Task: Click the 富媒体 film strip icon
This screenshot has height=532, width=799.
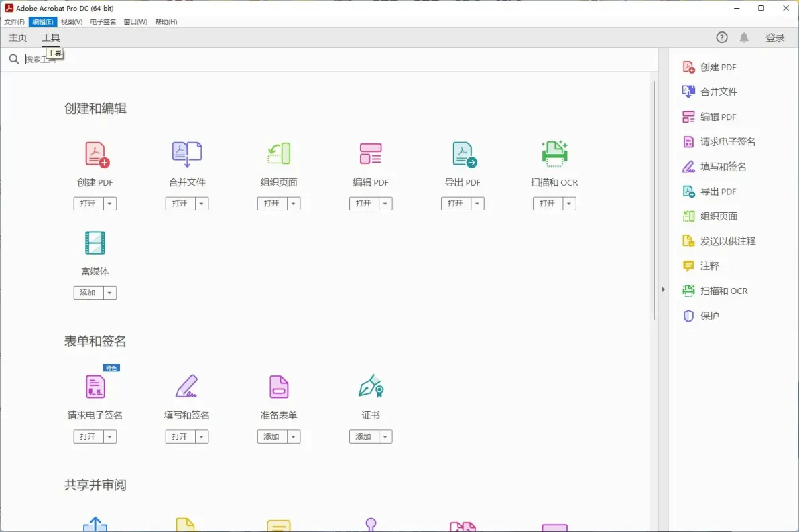Action: 95,243
